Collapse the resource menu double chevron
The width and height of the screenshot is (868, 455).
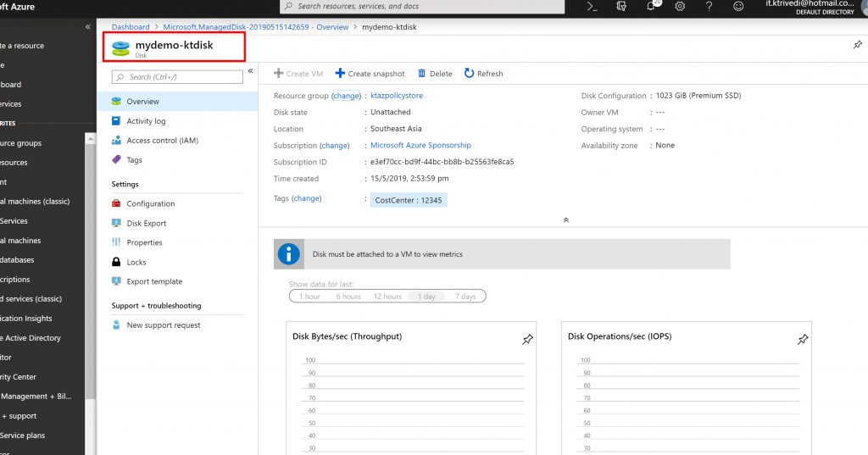[250, 72]
